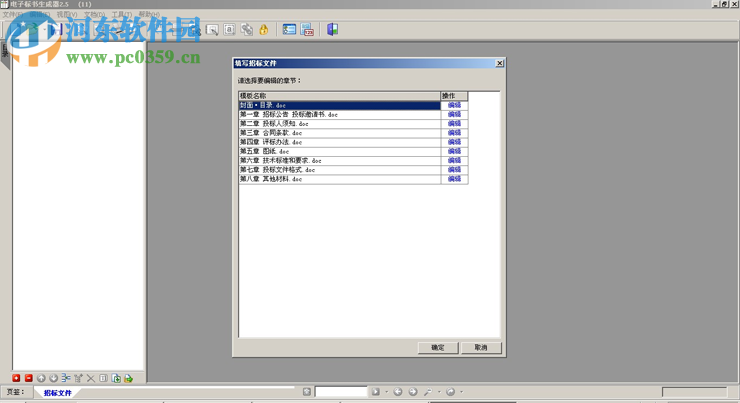Viewport: 740px width, 403px height.
Task: Click 编辑 link for 第一章 招标公告 row
Action: (454, 114)
